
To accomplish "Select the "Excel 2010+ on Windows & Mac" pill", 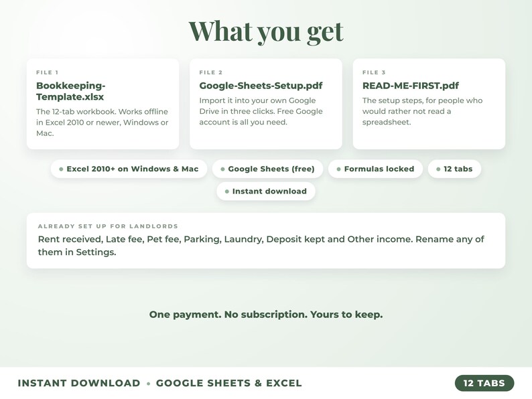I will [x=129, y=169].
